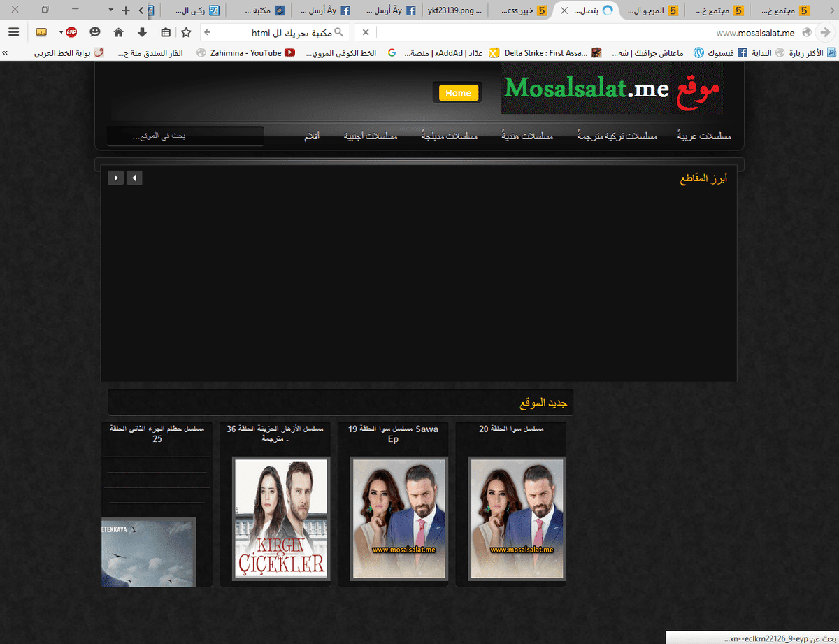Click the سوا الحلقة 20 poster thumbnail
This screenshot has height=644, width=839.
(x=517, y=518)
